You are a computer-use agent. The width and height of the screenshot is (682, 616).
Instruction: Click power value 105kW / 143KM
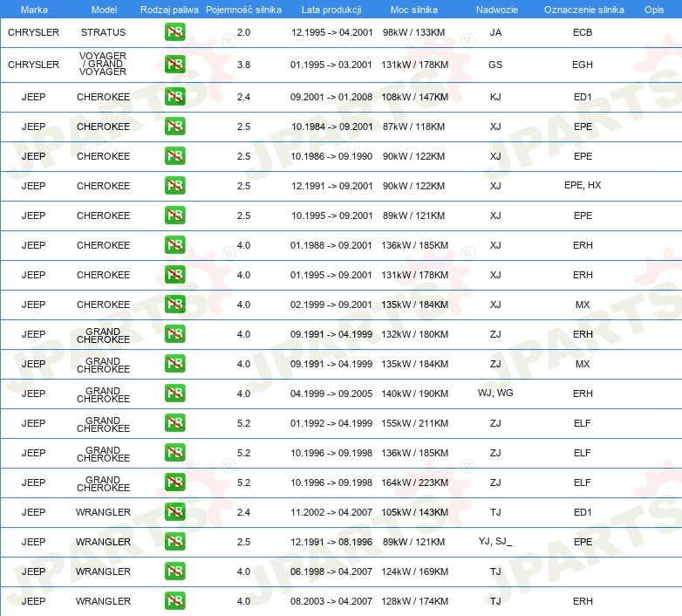[414, 512]
